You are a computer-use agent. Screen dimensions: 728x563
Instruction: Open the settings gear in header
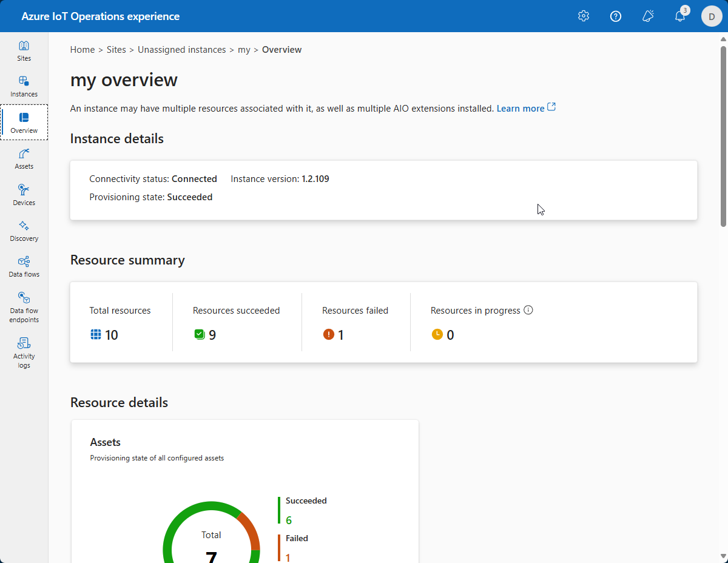[584, 16]
